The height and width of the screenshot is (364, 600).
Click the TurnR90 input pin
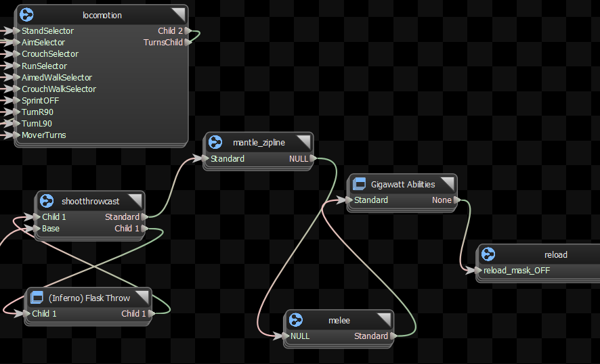16,112
